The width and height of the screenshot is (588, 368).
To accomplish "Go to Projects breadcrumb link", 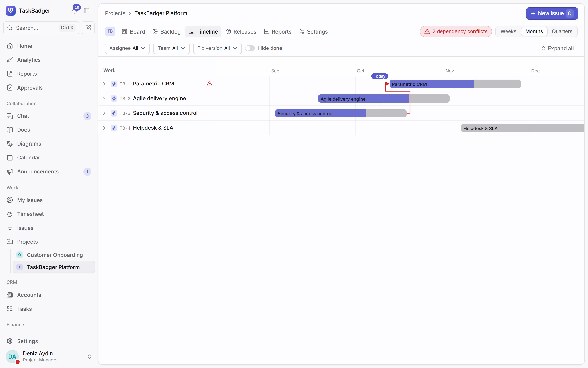I will tap(115, 13).
